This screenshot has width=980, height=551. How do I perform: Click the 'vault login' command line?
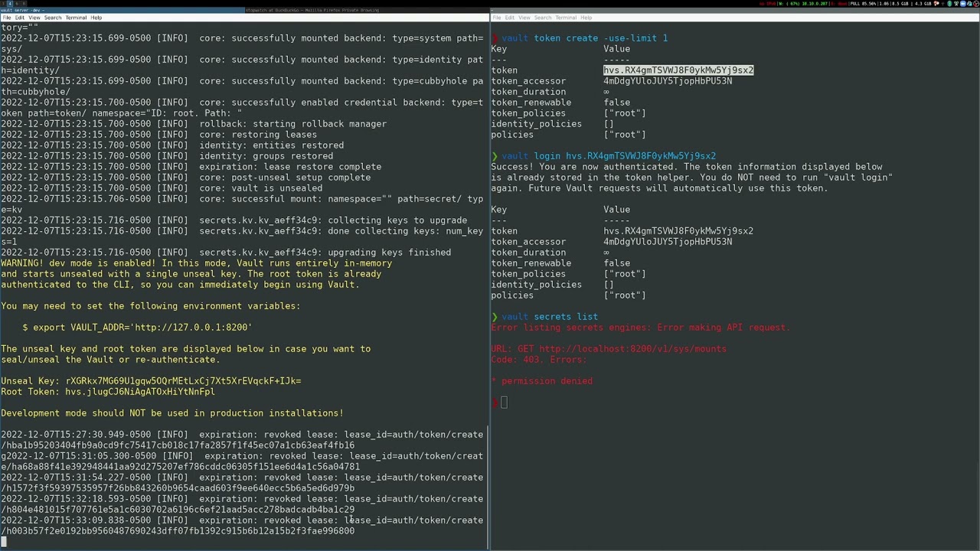609,156
